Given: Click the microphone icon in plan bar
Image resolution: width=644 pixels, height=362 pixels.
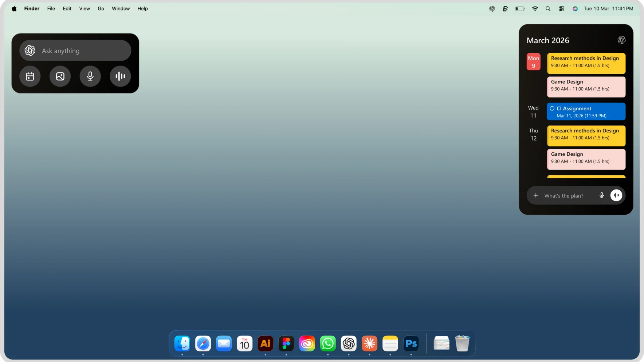Looking at the screenshot, I should click(602, 195).
